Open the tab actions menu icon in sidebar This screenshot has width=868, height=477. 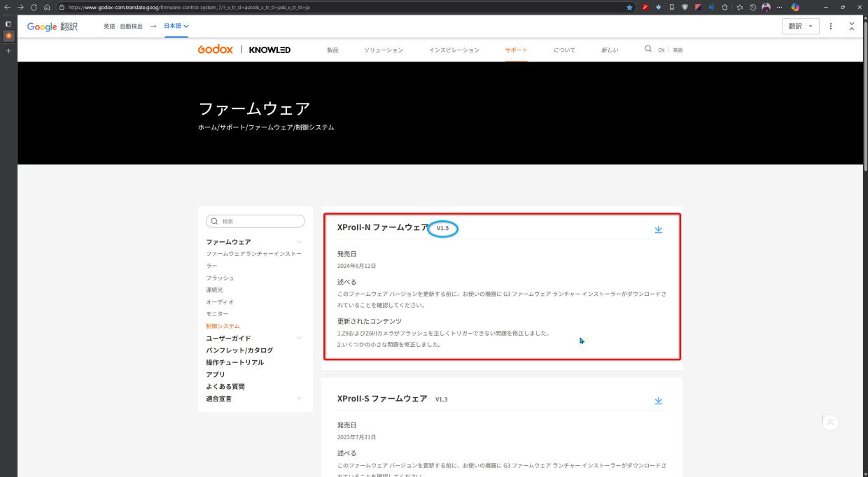[x=8, y=23]
